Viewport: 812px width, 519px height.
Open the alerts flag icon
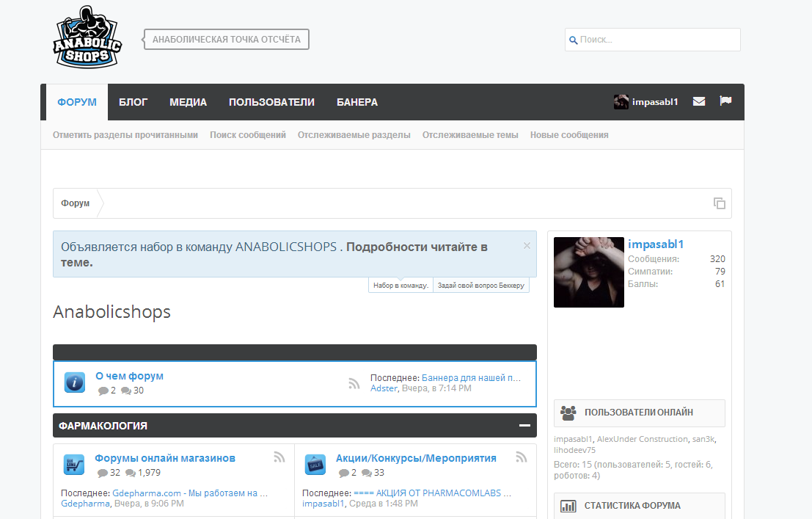(x=725, y=101)
